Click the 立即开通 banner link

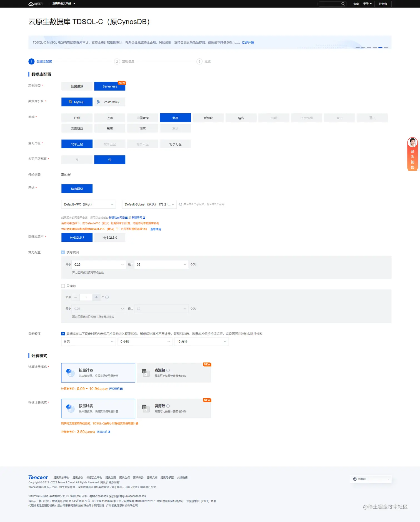248,43
